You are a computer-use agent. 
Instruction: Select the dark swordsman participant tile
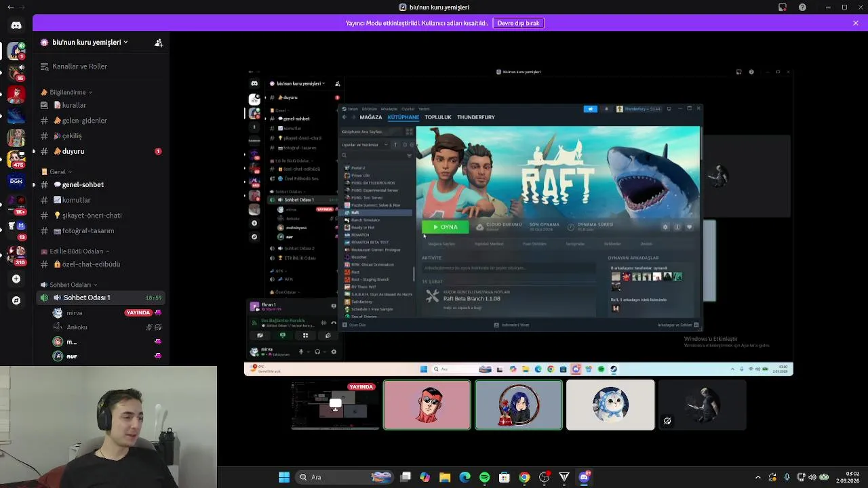point(702,405)
